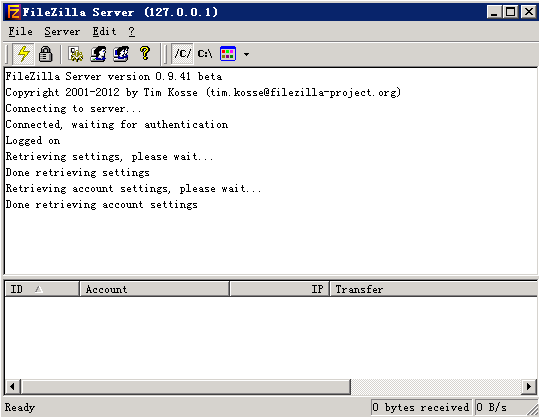The image size is (539, 417).
Task: Switch to C:\ path display mode
Action: point(205,54)
